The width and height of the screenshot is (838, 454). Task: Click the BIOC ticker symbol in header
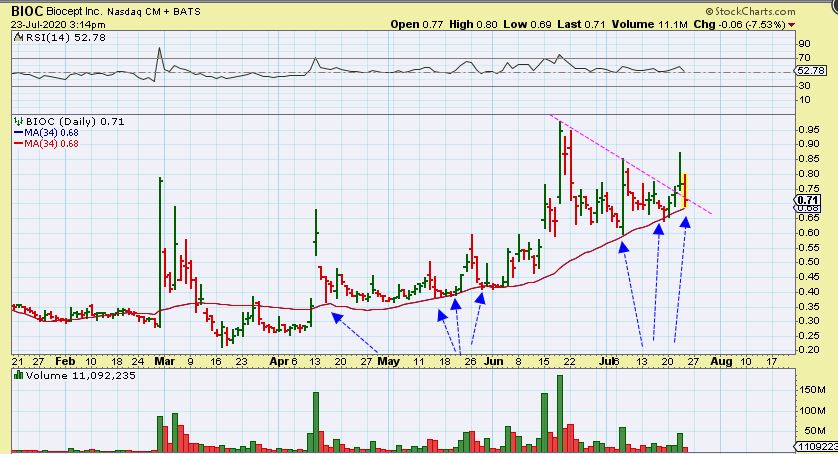tap(27, 11)
